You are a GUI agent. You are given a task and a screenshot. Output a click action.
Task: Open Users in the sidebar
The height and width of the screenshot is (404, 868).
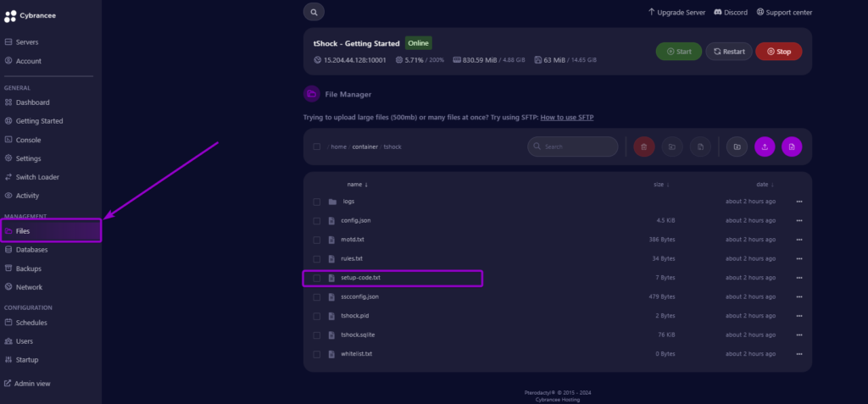[19, 341]
